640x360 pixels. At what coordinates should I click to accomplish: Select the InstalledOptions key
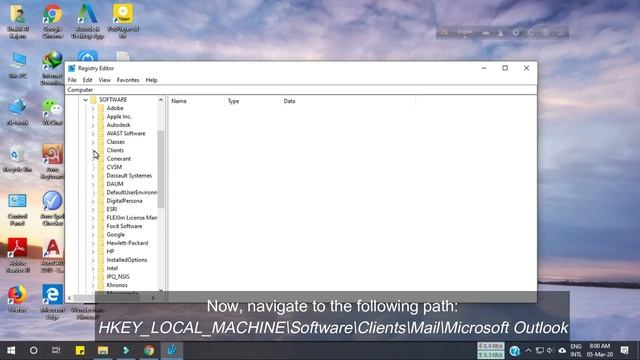click(x=127, y=260)
